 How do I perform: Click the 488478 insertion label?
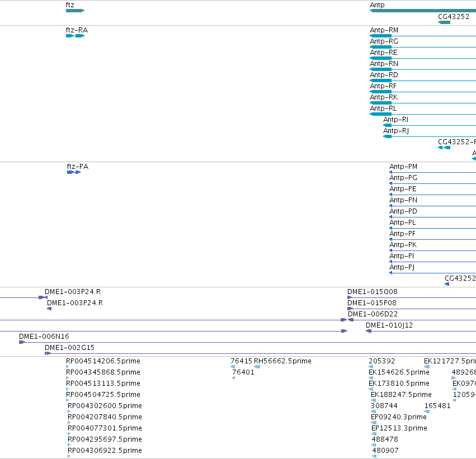[385, 439]
